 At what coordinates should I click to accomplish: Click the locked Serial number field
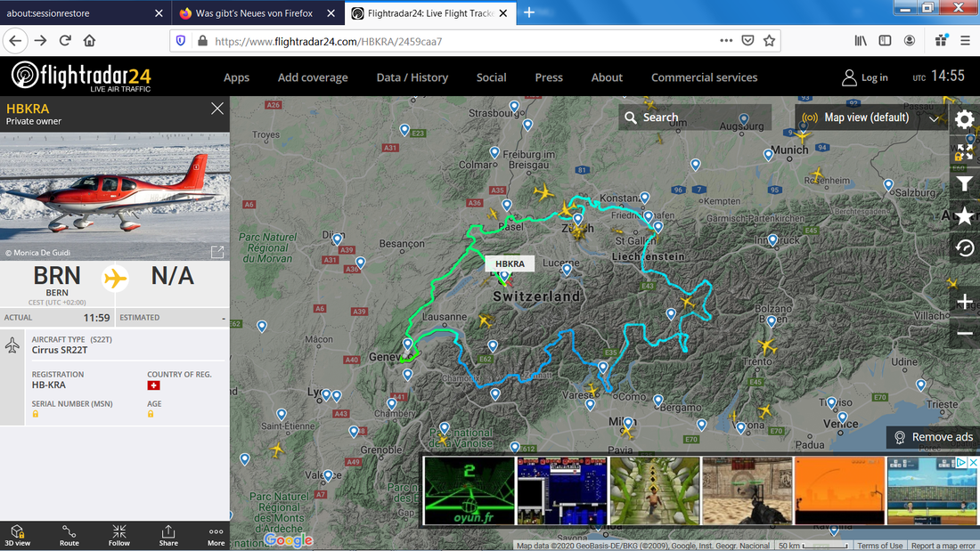[36, 414]
